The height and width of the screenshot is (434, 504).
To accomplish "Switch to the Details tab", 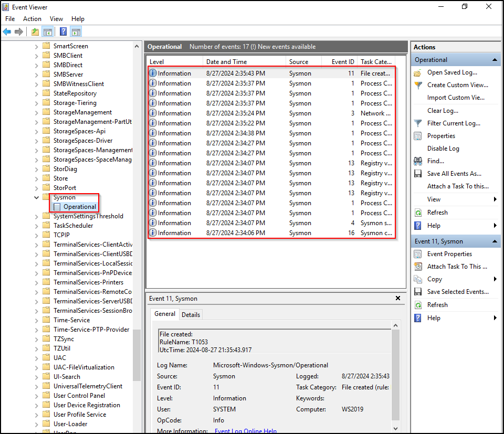I will pyautogui.click(x=191, y=315).
